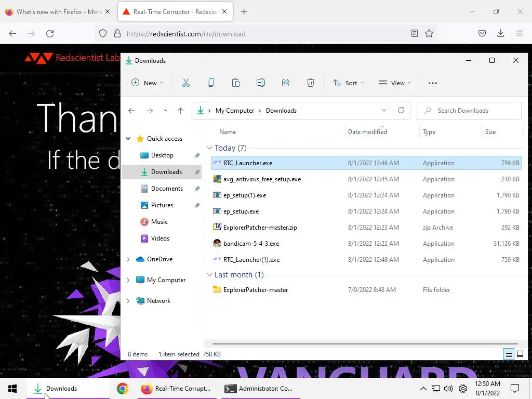This screenshot has width=532, height=399.
Task: Click the Copy icon in Explorer toolbar
Action: (211, 83)
